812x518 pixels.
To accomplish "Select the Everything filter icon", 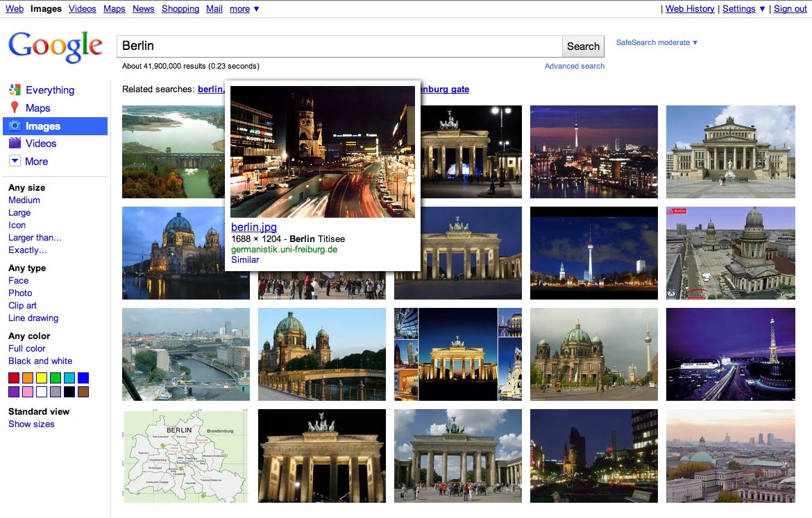I will tap(14, 89).
